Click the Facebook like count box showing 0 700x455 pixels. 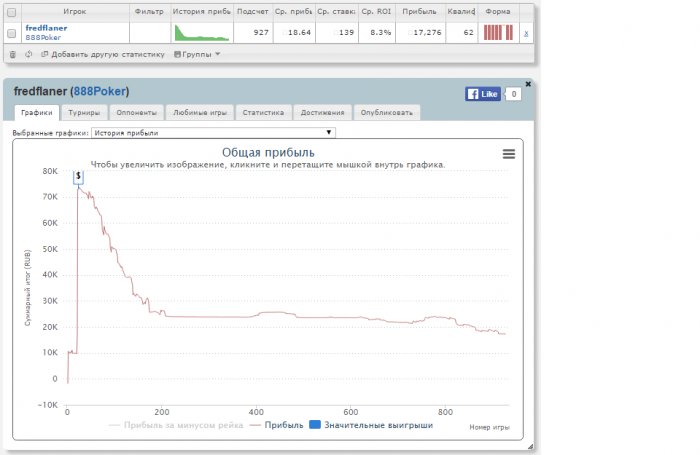click(513, 94)
